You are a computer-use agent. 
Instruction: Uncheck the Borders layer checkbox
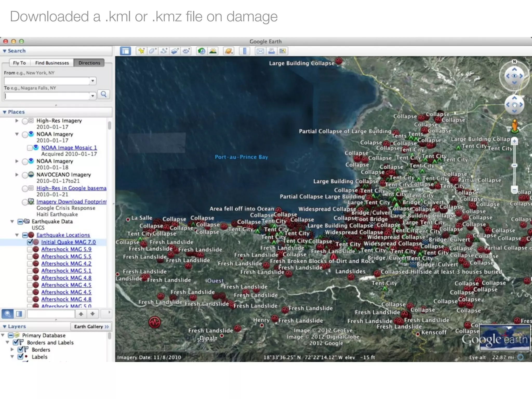click(20, 350)
